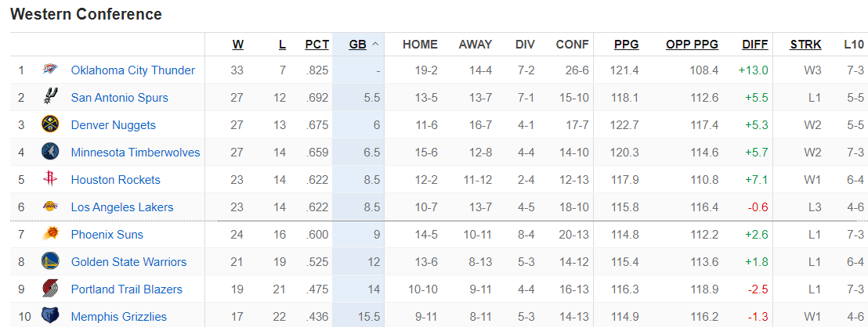
Task: Sort by PPG column header
Action: pos(626,45)
